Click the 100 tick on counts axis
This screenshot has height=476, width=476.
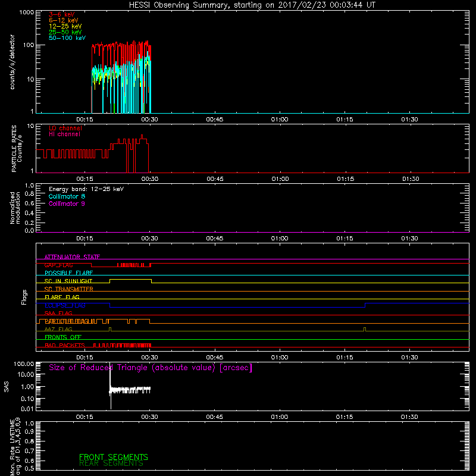(28, 45)
